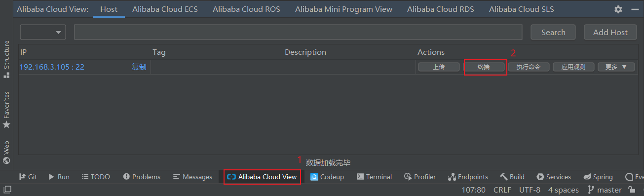Open the Profiler tool window
644x196 pixels.
419,177
